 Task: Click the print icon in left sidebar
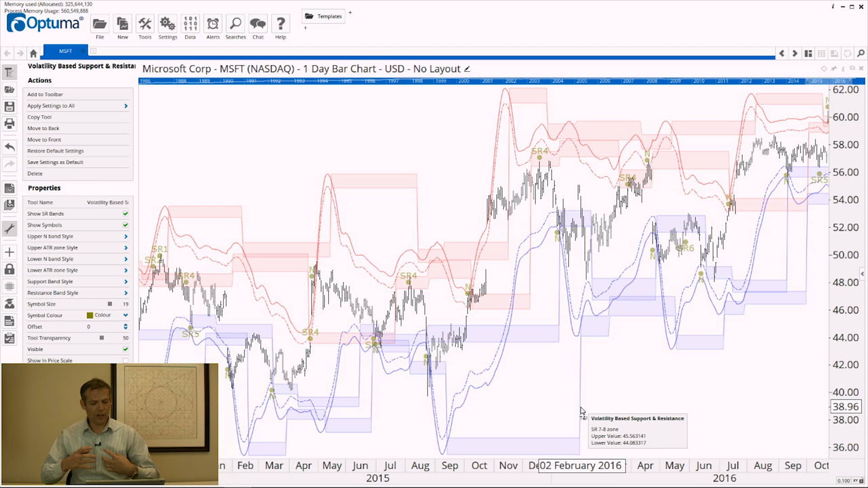pos(9,123)
